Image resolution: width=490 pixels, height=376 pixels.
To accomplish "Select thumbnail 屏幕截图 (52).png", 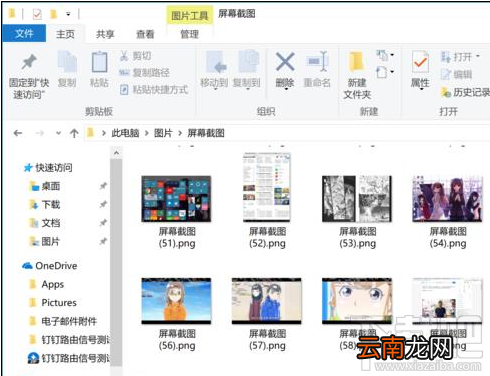I will coord(267,187).
